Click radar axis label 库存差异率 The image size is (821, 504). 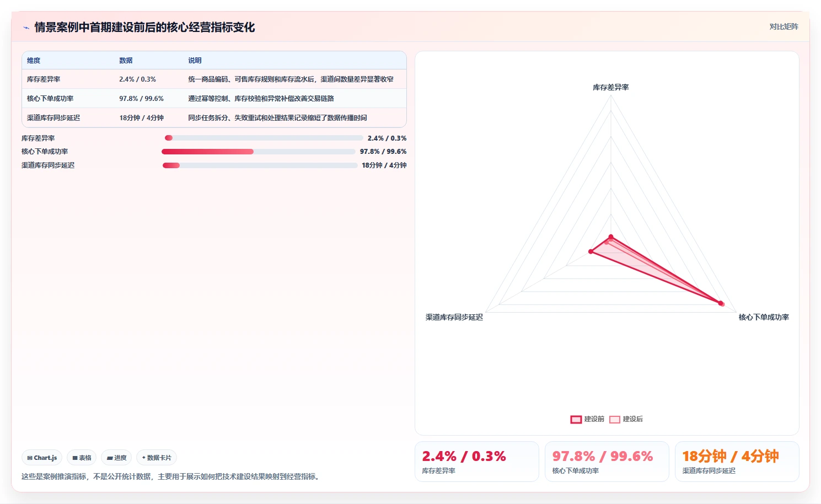click(x=610, y=87)
